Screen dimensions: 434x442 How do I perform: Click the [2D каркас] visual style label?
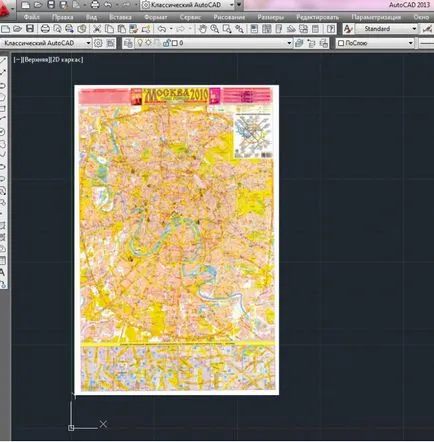(67, 60)
